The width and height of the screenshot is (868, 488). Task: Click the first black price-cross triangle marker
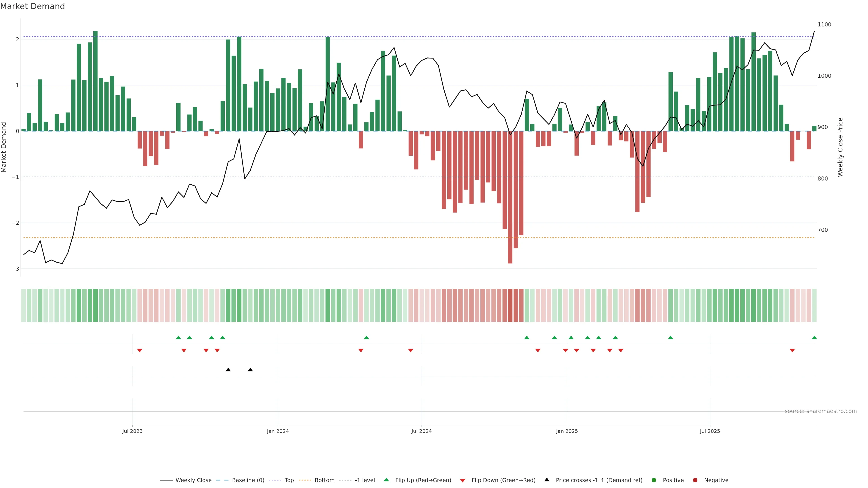pyautogui.click(x=228, y=370)
